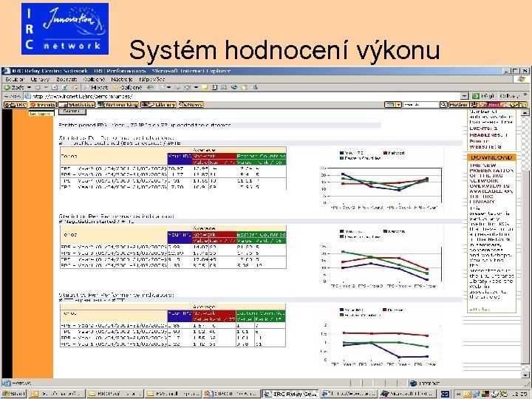Open the Zobrazit menu

coord(66,79)
